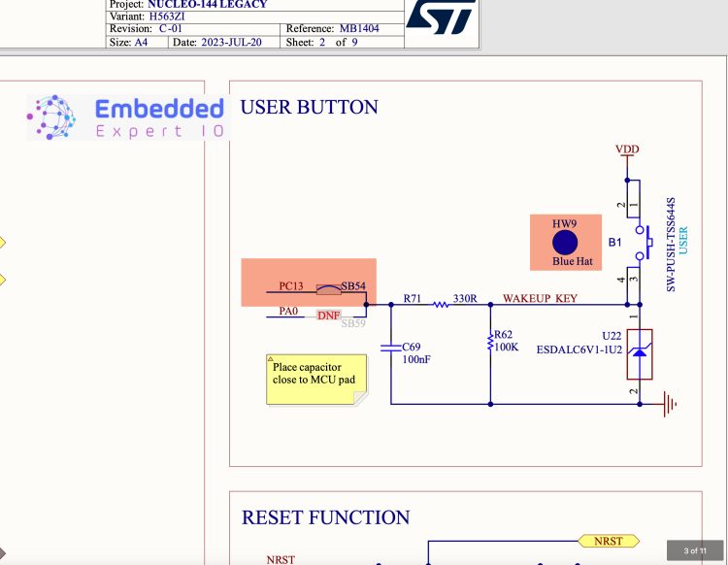The height and width of the screenshot is (565, 728).
Task: Click the WAKEUP_KEY net label
Action: 540,298
